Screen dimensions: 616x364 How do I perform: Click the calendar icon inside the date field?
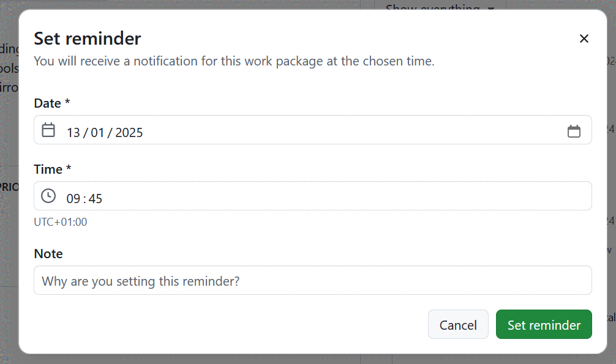click(x=48, y=130)
